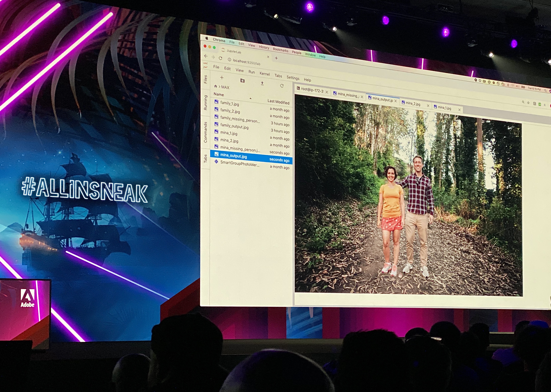The width and height of the screenshot is (551, 392).
Task: Open SmartGroupPhotoMer notebook file
Action: tap(239, 164)
